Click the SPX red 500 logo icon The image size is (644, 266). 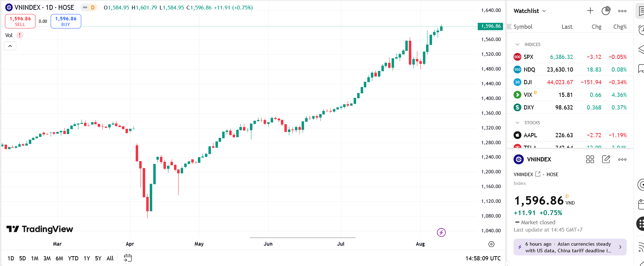tap(517, 57)
